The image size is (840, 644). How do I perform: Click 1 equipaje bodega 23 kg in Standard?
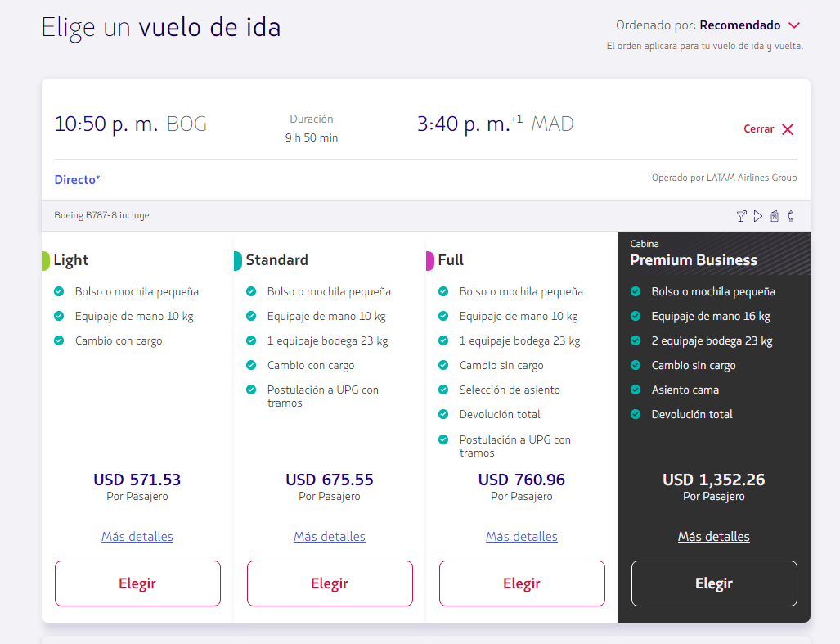coord(327,341)
